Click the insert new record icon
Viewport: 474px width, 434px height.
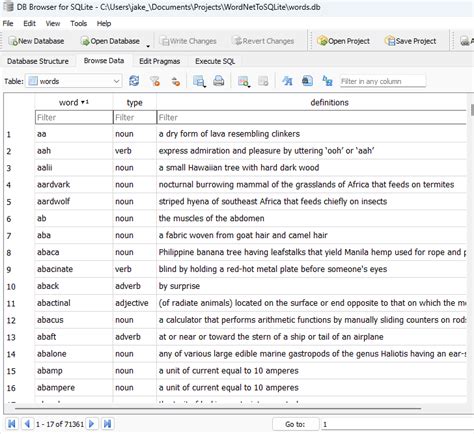pos(243,81)
